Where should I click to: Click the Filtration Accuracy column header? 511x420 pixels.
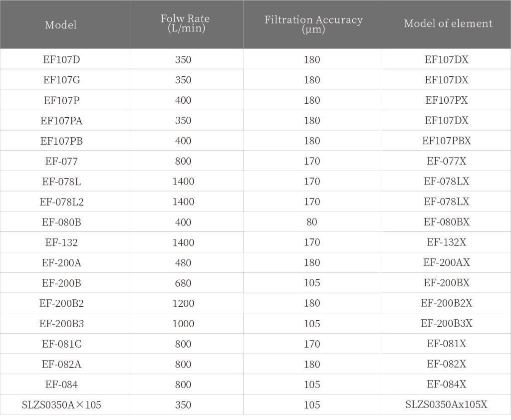click(x=313, y=24)
